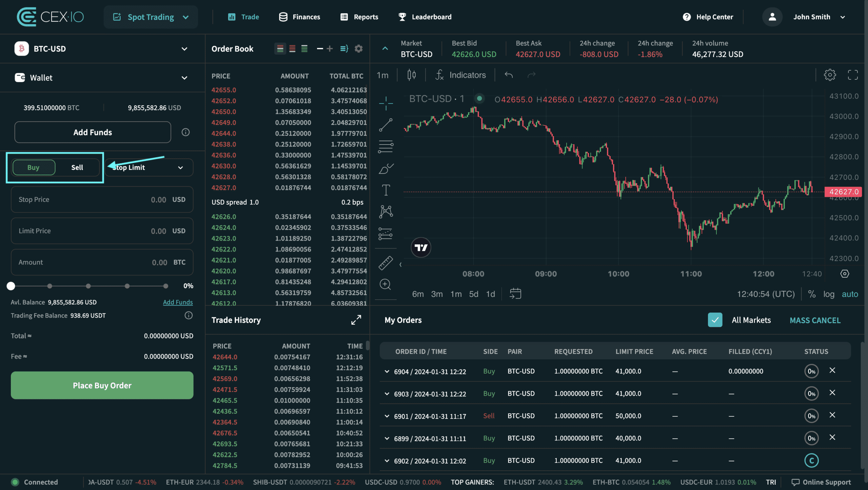
Task: Open the go-to-date calendar icon
Action: (x=515, y=294)
